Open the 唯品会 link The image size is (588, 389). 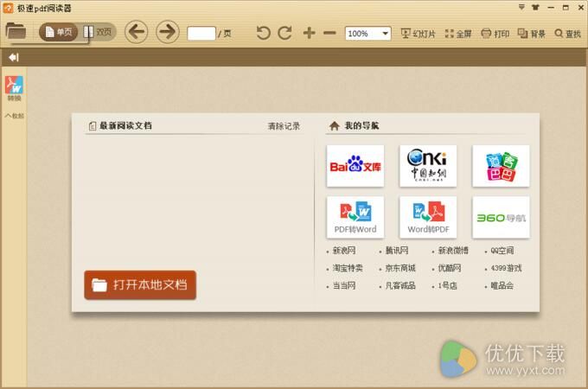pyautogui.click(x=502, y=285)
